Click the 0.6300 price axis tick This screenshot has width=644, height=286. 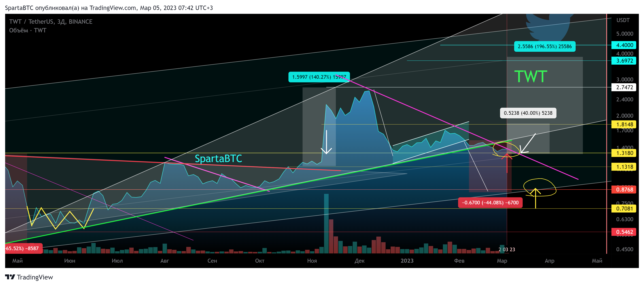pyautogui.click(x=624, y=219)
